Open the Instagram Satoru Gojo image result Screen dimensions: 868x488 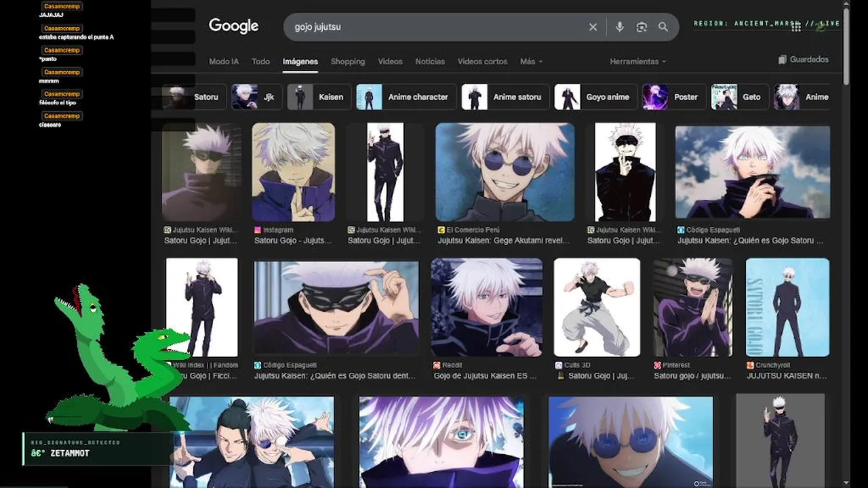(x=294, y=172)
